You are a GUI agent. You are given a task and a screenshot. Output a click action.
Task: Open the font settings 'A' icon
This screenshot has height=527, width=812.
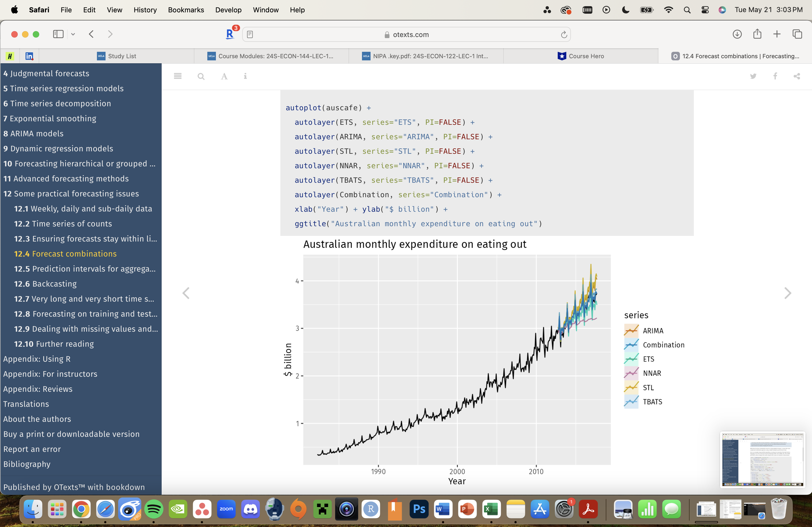pos(224,76)
